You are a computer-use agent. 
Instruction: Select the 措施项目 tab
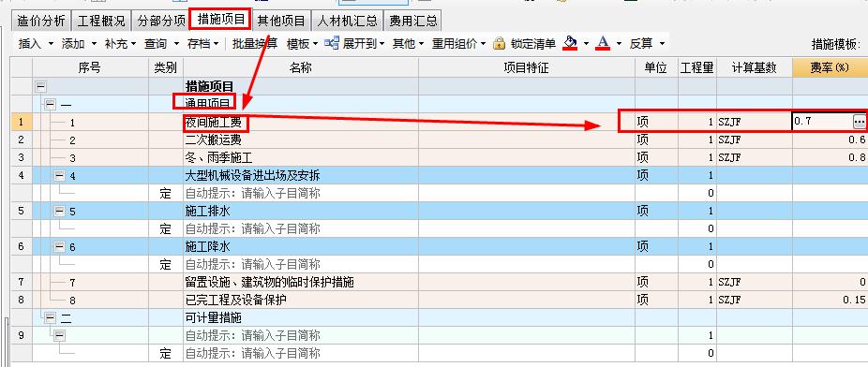tap(220, 20)
